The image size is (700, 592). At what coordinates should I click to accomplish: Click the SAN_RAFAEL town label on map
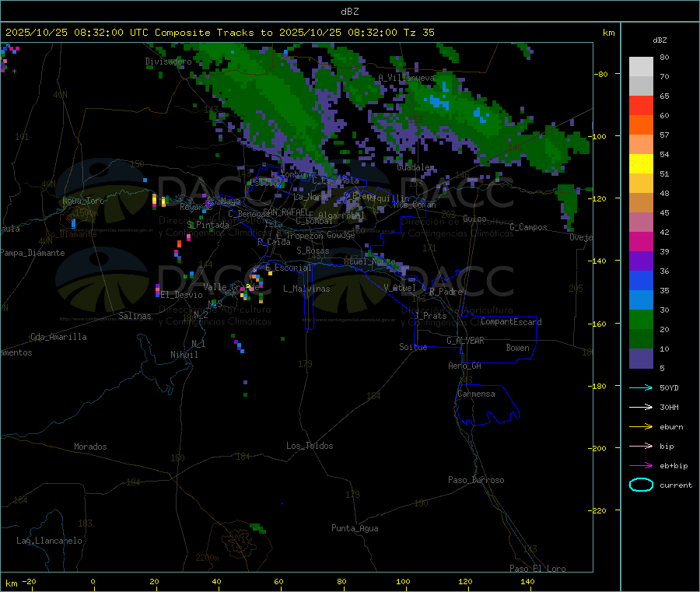pos(285,212)
